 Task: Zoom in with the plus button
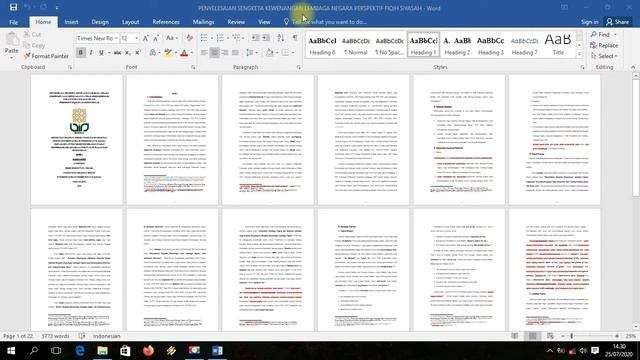pyautogui.click(x=617, y=336)
